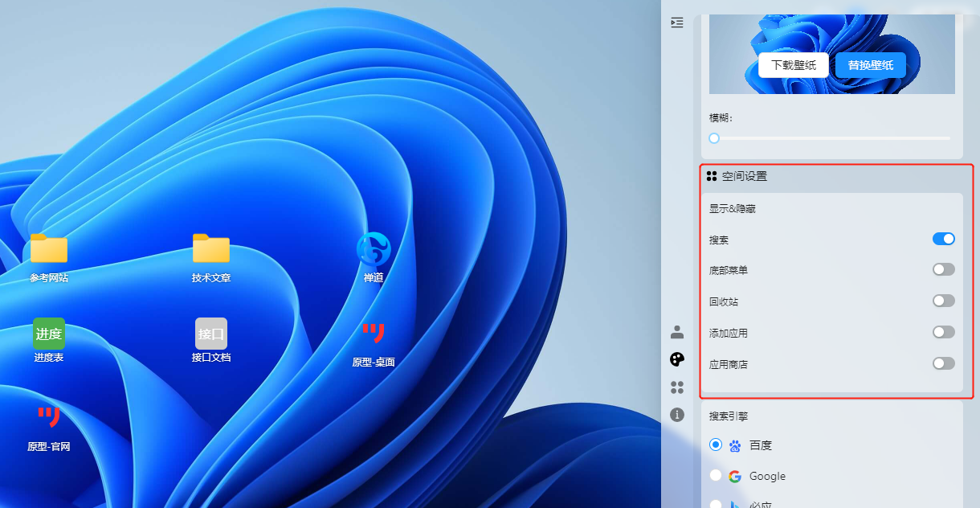Open the 参考网站 folder icon
980x508 pixels.
click(49, 248)
